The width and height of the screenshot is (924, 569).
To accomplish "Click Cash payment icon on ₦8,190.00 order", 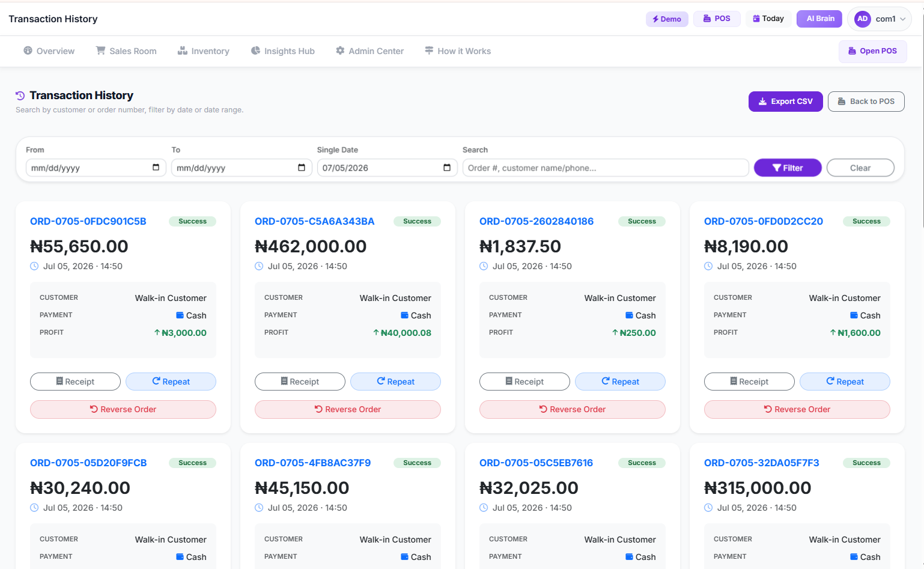I will [x=854, y=315].
